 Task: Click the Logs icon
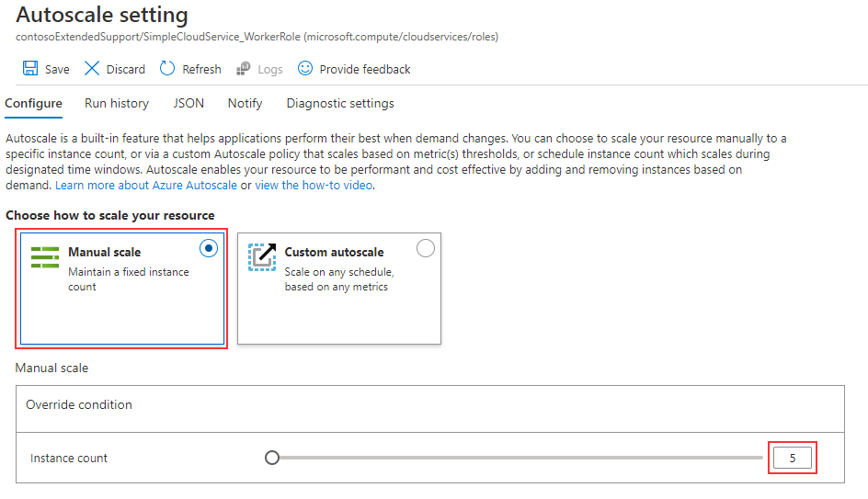(244, 69)
